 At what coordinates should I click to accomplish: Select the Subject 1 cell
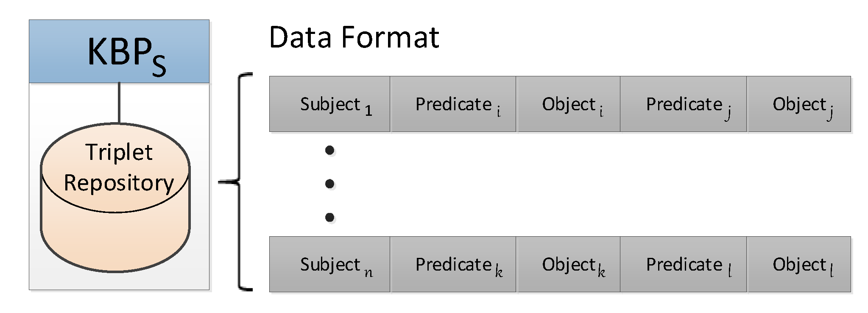(329, 104)
